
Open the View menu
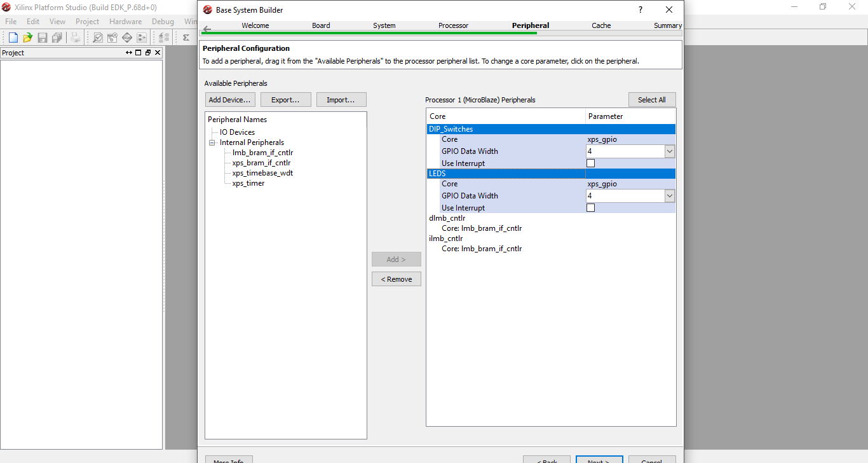(57, 21)
